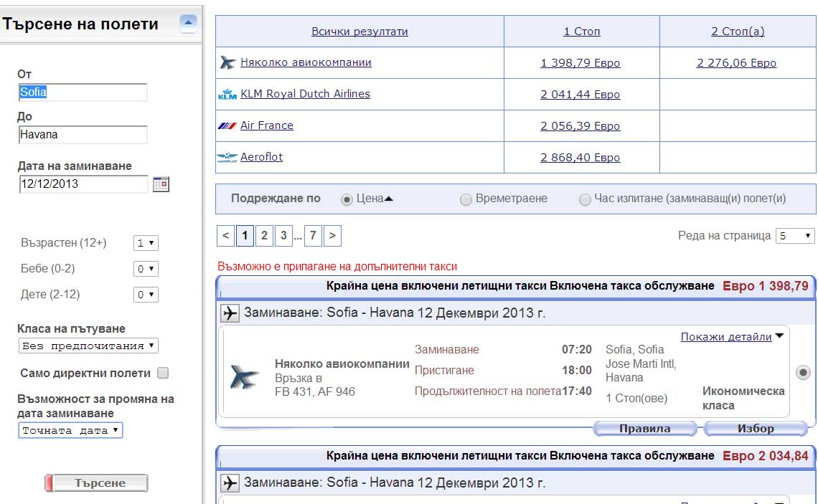Viewport: 818px width, 504px height.
Task: Go to results page 3
Action: click(x=283, y=236)
